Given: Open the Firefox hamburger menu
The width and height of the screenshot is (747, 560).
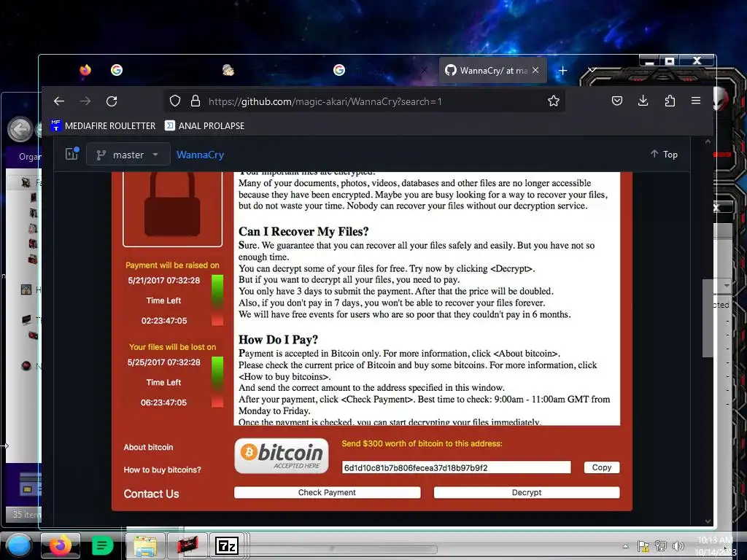Looking at the screenshot, I should [696, 101].
